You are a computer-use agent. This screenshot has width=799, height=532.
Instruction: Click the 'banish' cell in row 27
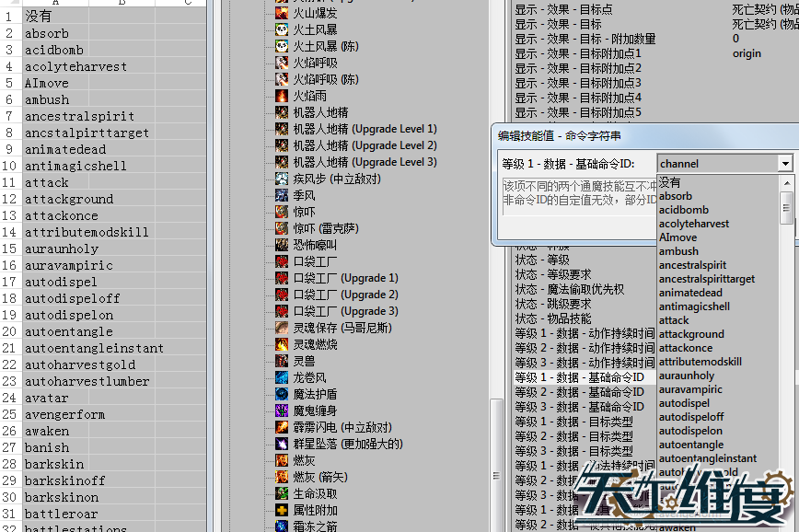point(47,448)
